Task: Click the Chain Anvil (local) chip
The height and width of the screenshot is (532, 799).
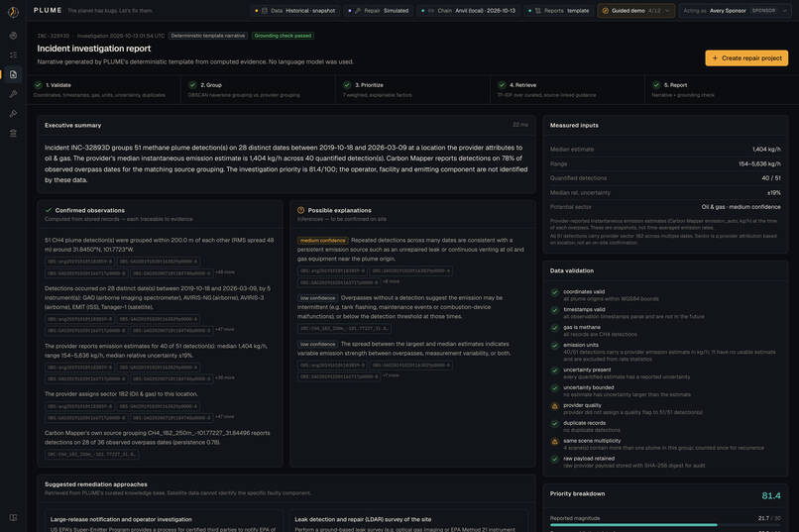Action: (469, 11)
